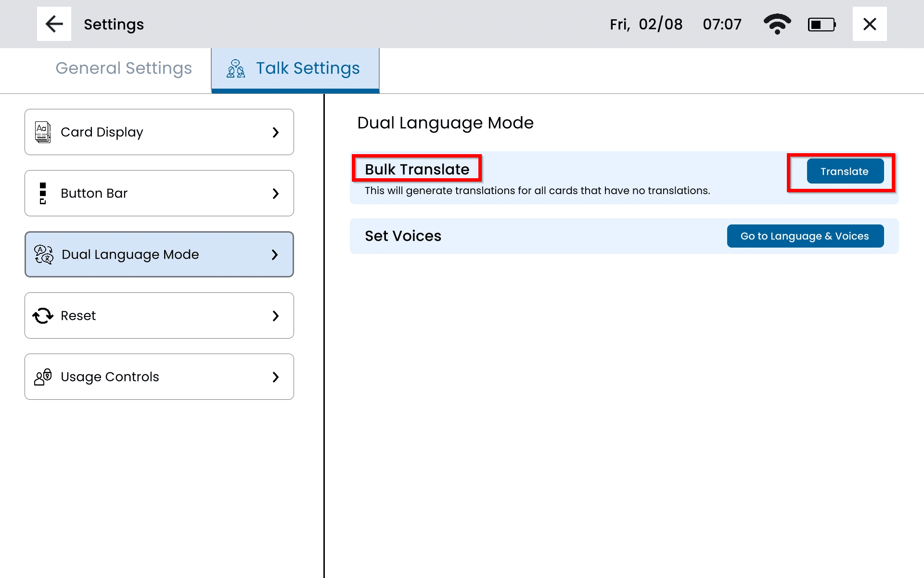Screen dimensions: 924x578
Task: Click the Dual Language Mode icon
Action: [x=44, y=254]
